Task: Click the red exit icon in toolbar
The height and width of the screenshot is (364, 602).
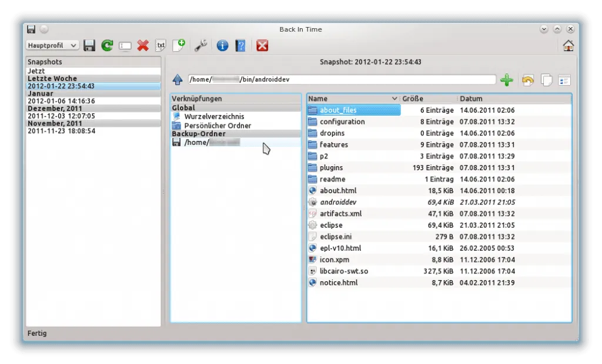Action: click(x=262, y=46)
